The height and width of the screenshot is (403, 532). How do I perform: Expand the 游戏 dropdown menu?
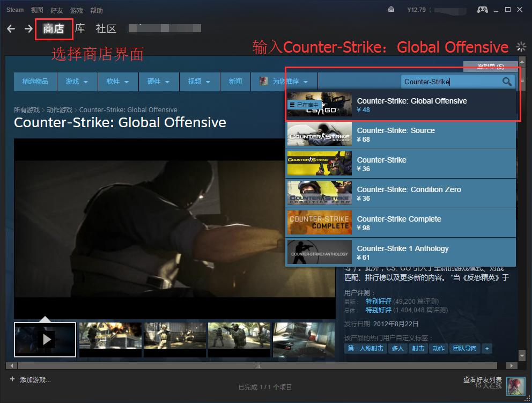coord(77,82)
